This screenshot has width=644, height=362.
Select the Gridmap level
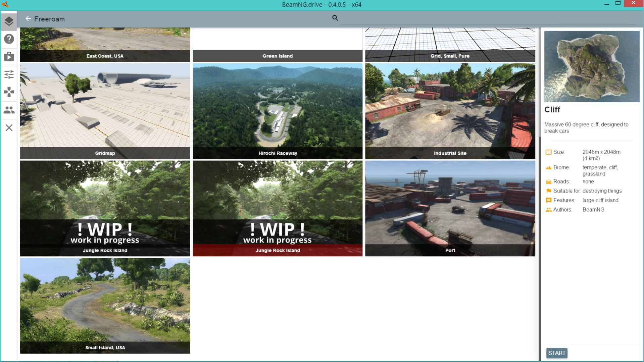click(105, 111)
